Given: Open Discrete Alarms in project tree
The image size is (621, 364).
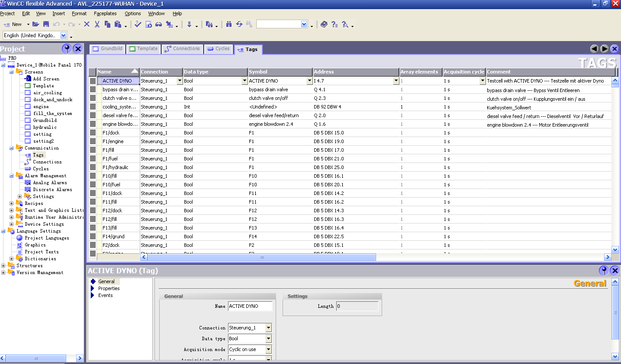Looking at the screenshot, I should pos(52,189).
